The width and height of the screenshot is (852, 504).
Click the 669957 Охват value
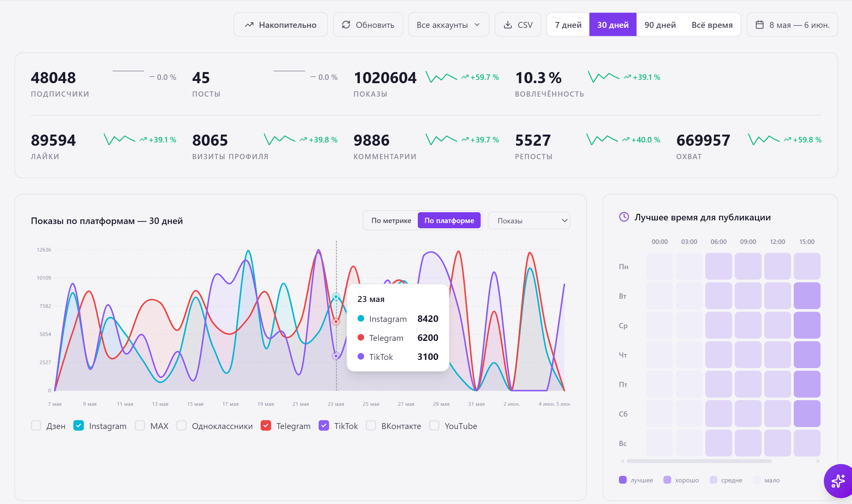[x=703, y=140]
